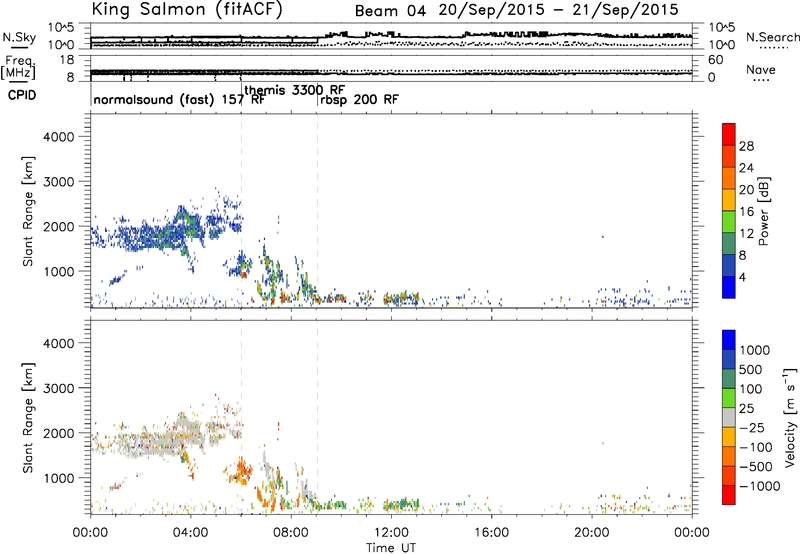Click the date range '20/Sep/2015 - 21/Sep/2015'

559,10
